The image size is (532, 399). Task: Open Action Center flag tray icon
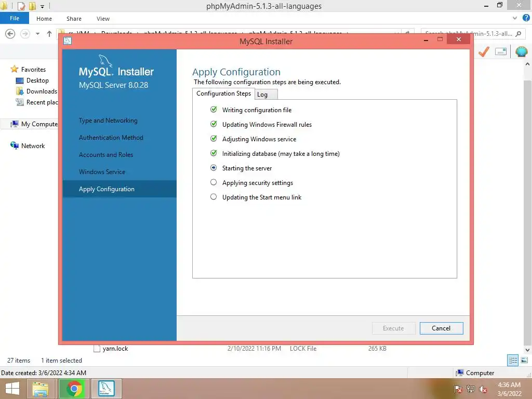458,389
